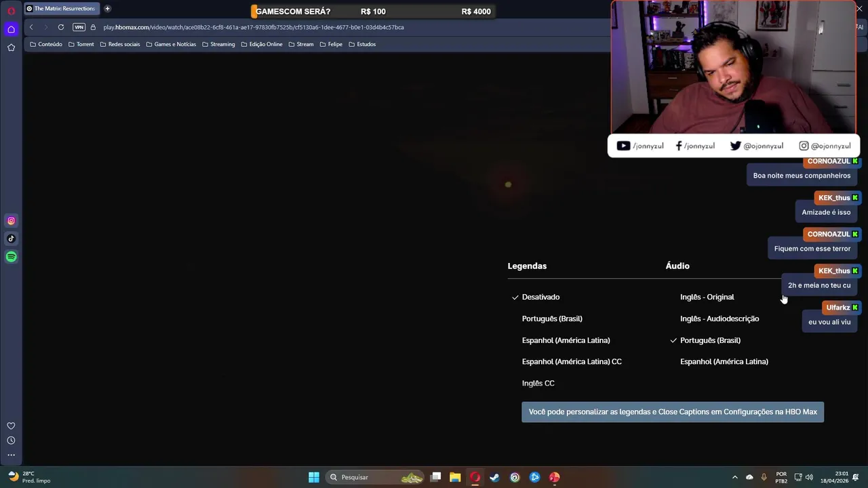Click chat message "eu vou ali viu"
This screenshot has width=868, height=488.
pyautogui.click(x=829, y=322)
